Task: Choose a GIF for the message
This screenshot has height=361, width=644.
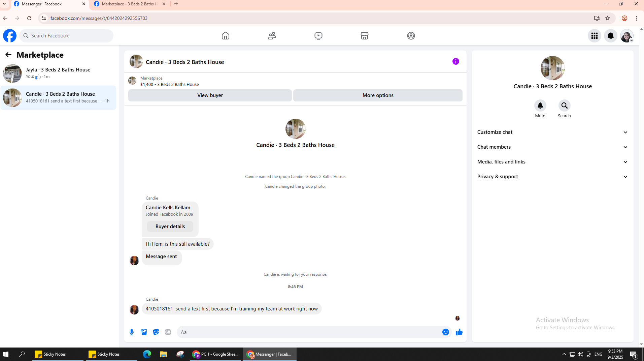Action: (x=168, y=332)
